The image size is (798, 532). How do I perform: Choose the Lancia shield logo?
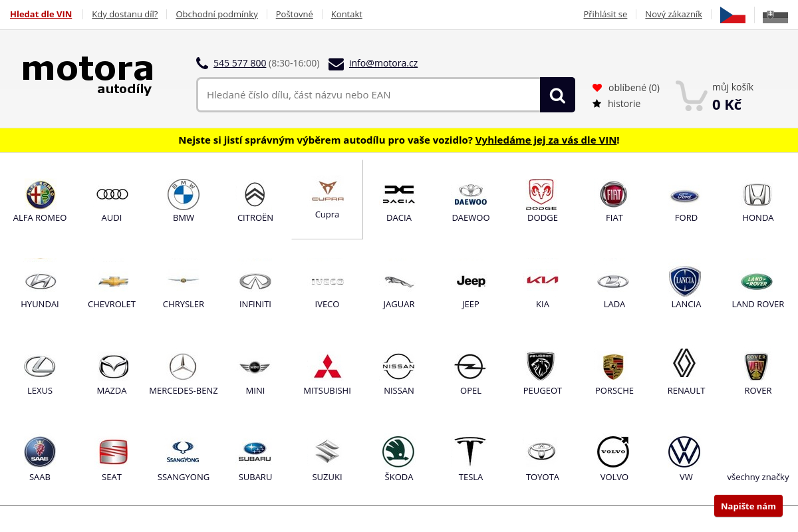click(685, 281)
